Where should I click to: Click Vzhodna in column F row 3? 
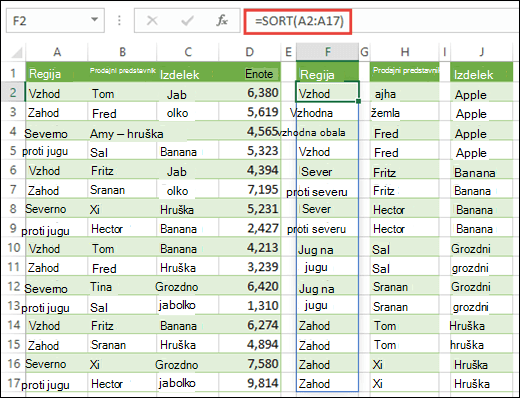311,113
